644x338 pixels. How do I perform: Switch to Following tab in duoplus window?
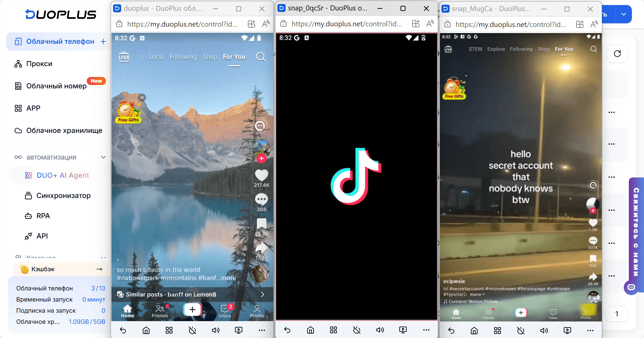(183, 57)
